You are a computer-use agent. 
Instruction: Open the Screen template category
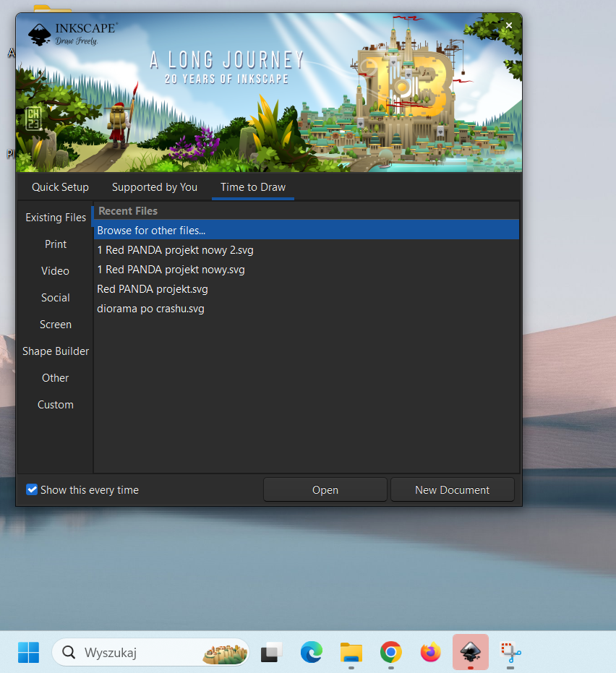click(x=56, y=325)
